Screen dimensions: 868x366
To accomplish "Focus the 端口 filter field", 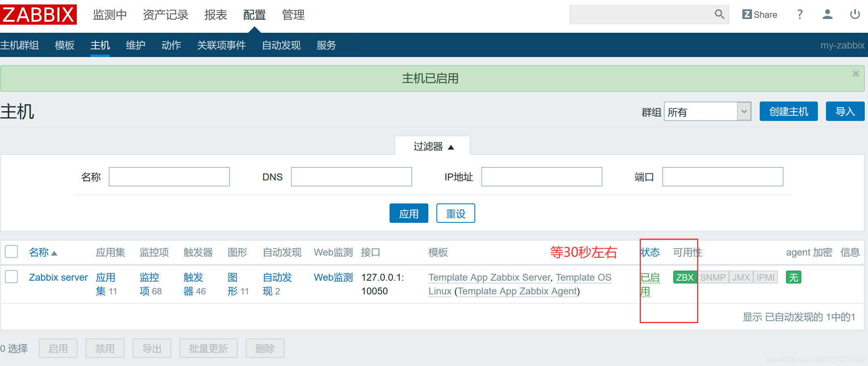I will click(723, 177).
